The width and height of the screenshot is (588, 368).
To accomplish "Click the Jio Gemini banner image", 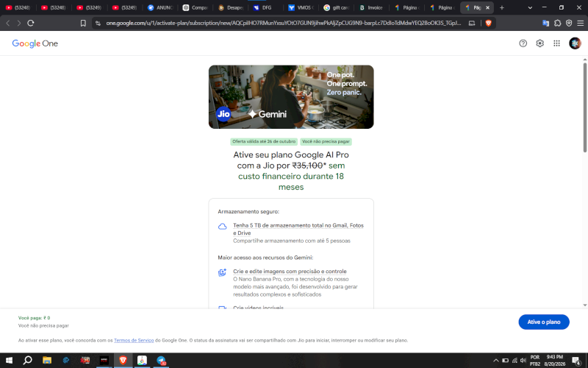I will point(291,97).
